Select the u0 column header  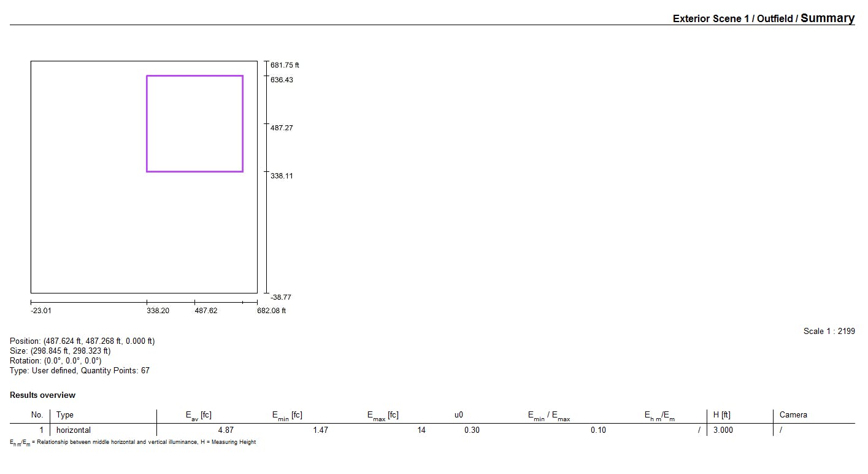point(459,415)
